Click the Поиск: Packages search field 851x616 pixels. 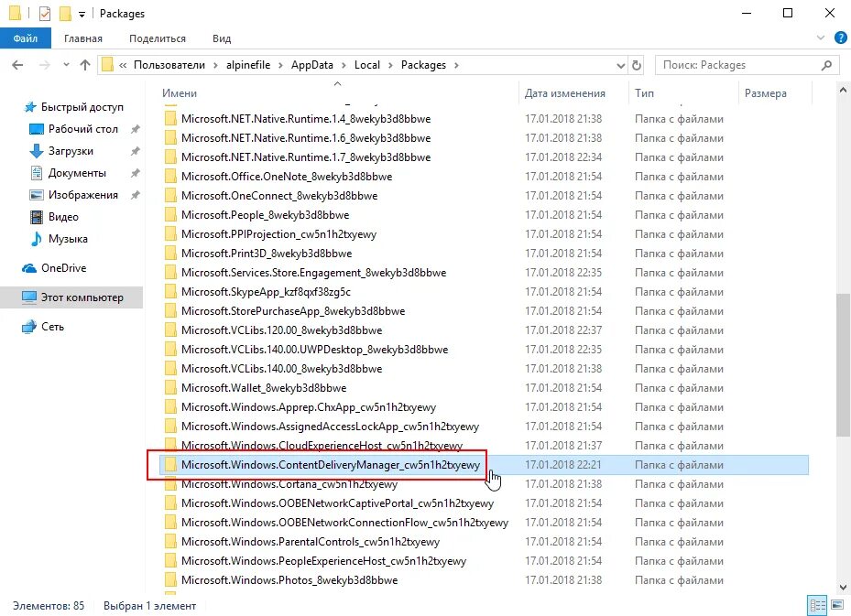(x=739, y=65)
